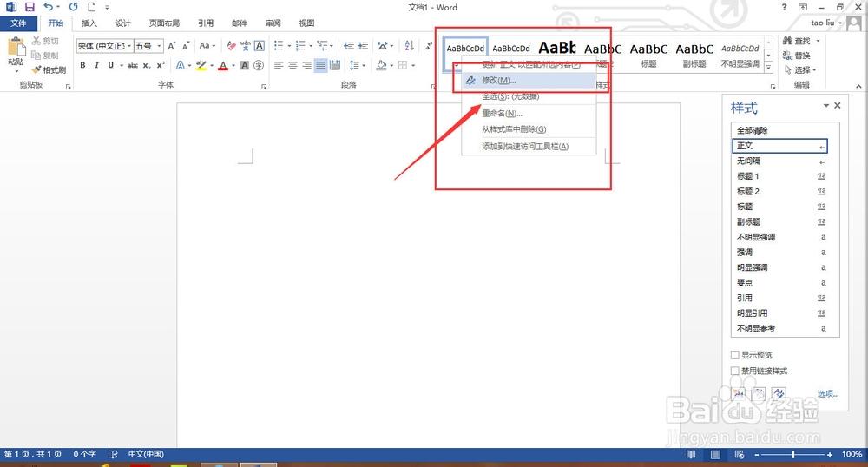Click the Center alignment icon
Screen dimensions: 868x467
click(293, 65)
